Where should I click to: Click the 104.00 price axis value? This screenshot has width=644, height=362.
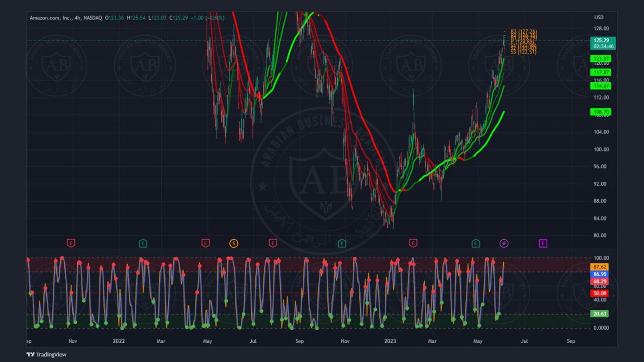coord(601,132)
